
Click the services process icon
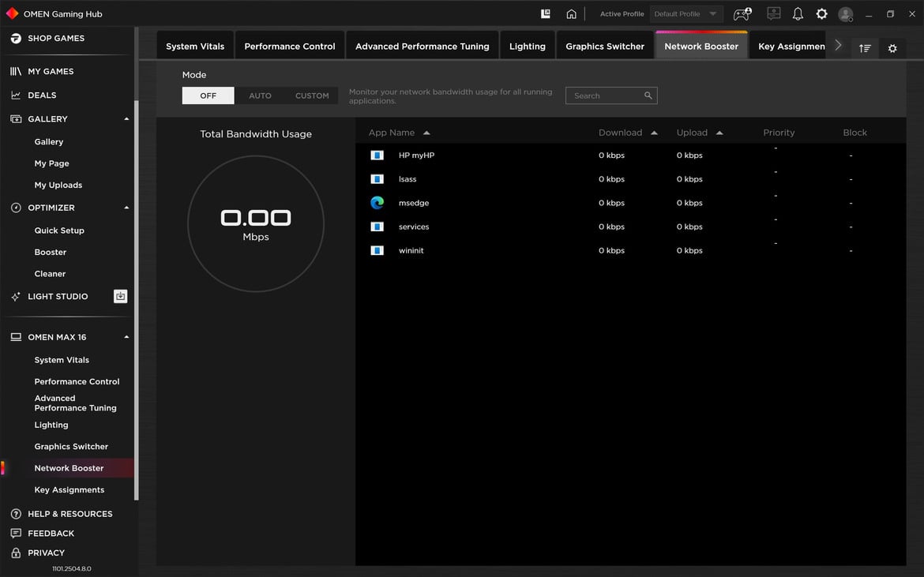click(377, 227)
